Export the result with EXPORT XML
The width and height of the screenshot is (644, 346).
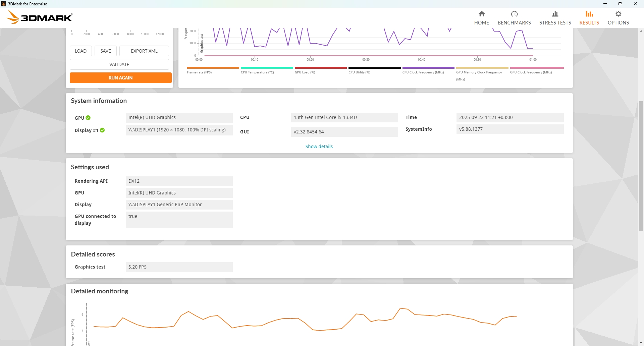(144, 51)
